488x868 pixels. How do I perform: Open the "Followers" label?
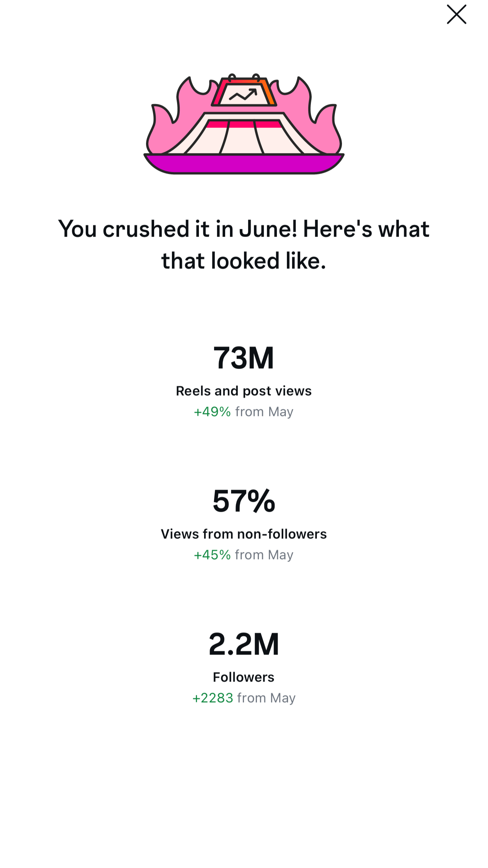pyautogui.click(x=244, y=677)
